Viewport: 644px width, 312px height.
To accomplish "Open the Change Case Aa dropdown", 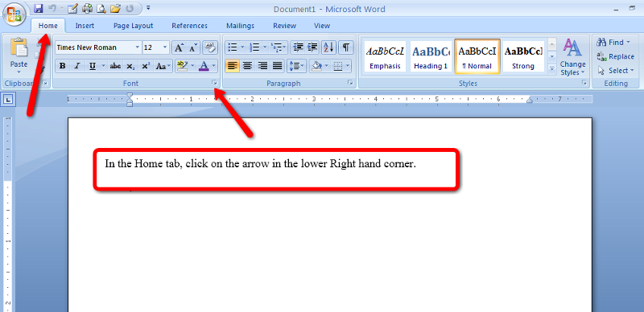I will click(163, 66).
